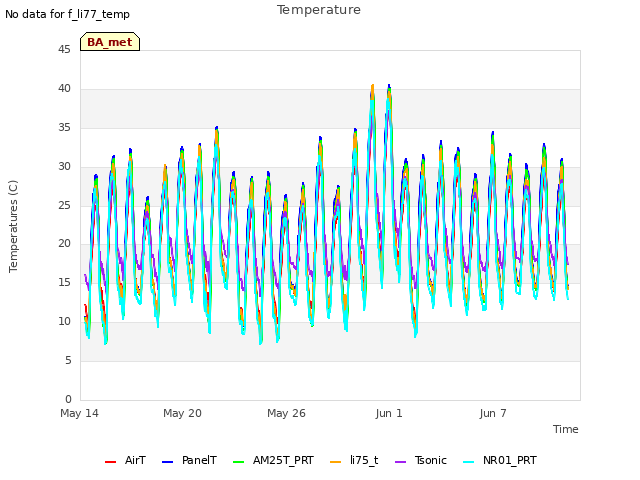Toggle the li75_t legend entry

click(x=354, y=460)
